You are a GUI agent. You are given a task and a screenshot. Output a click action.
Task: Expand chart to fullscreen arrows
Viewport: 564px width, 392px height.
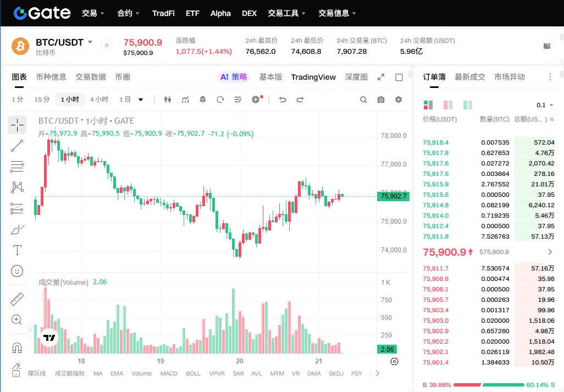381,78
